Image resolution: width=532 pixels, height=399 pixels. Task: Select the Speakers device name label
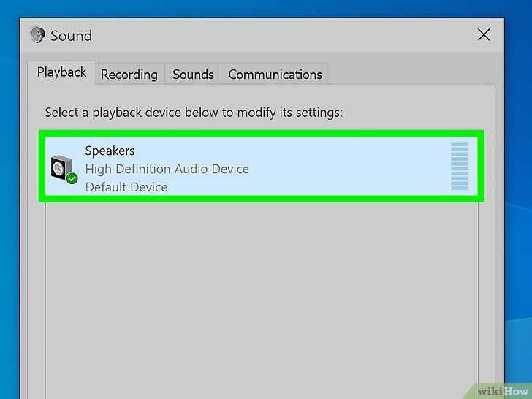click(110, 151)
